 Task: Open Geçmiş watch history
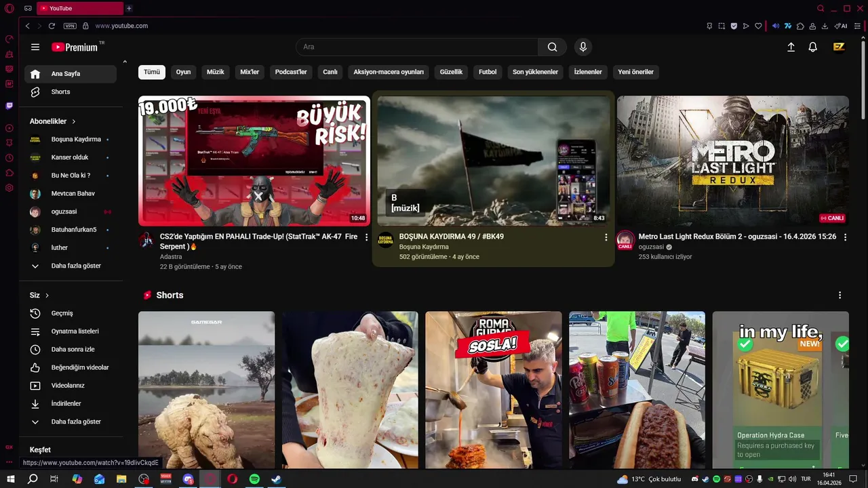(71, 313)
